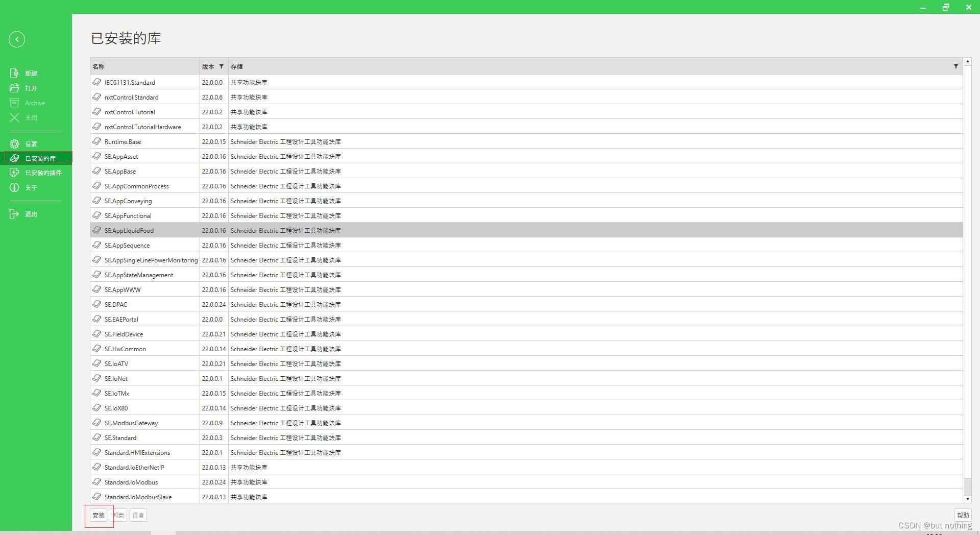This screenshot has height=535, width=980.
Task: Click library icon beside SE.AppLiquidFood
Action: click(x=96, y=230)
